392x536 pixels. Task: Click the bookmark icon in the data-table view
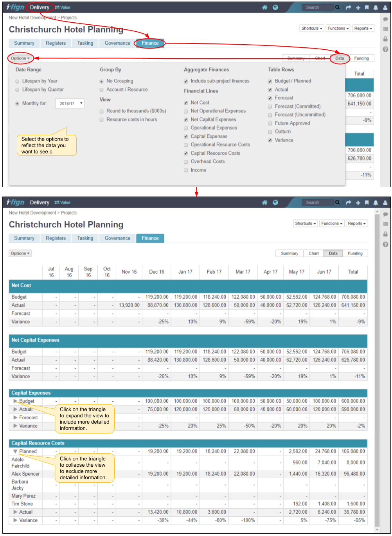tap(367, 202)
